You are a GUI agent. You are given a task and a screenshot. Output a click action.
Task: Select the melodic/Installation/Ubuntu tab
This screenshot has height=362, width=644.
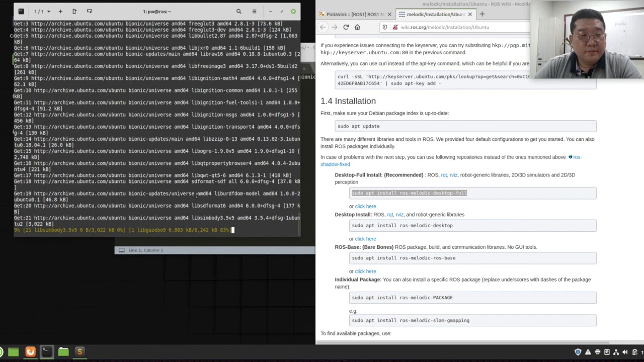[435, 14]
